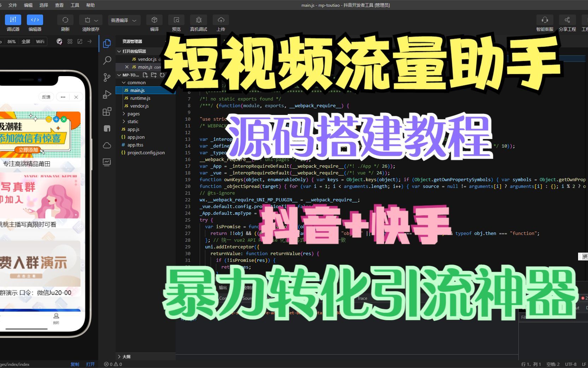Image resolution: width=588 pixels, height=368 pixels.
Task: Click the X close capsule in phone simulator
Action: [x=76, y=97]
